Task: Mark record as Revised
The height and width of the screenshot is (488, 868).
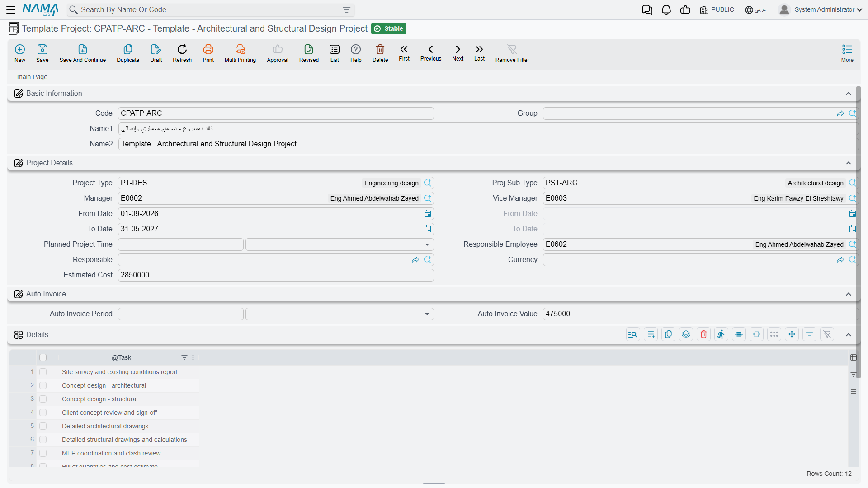Action: tap(309, 53)
